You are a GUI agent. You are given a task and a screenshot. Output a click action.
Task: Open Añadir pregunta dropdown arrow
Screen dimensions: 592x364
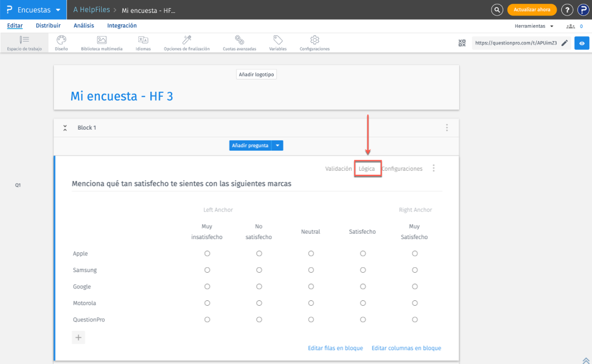[x=277, y=145]
